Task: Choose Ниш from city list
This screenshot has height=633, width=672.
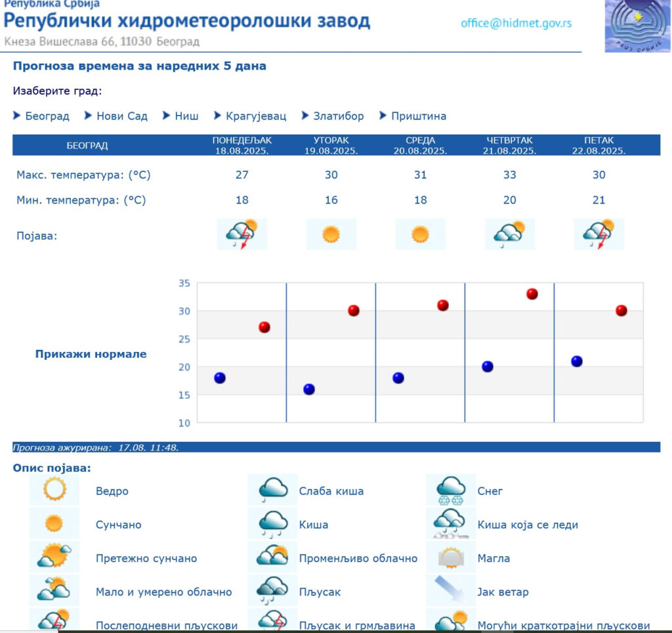Action: [186, 116]
